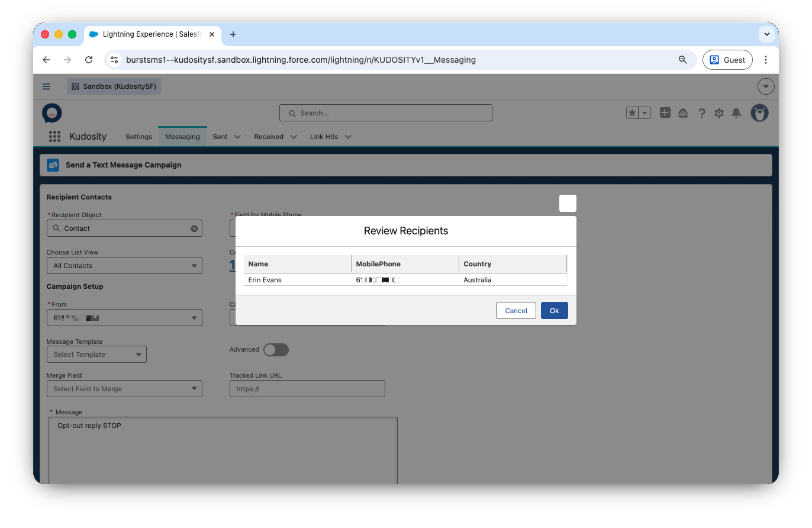
Task: Cancel the Review Recipients dialog
Action: point(515,311)
